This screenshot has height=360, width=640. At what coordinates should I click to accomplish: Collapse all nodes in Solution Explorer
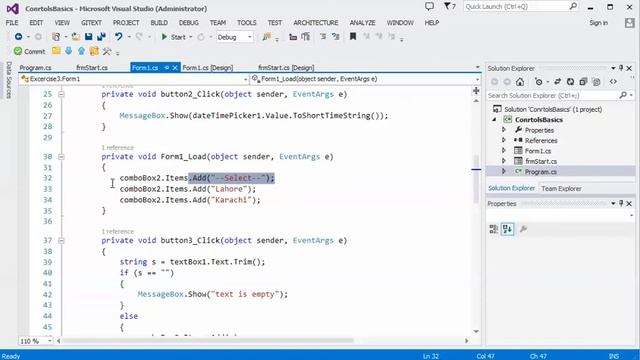[583, 82]
